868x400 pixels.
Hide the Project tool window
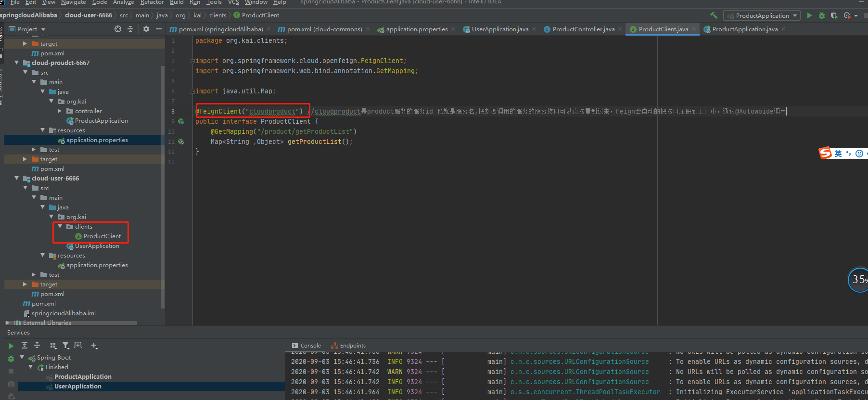click(x=159, y=29)
